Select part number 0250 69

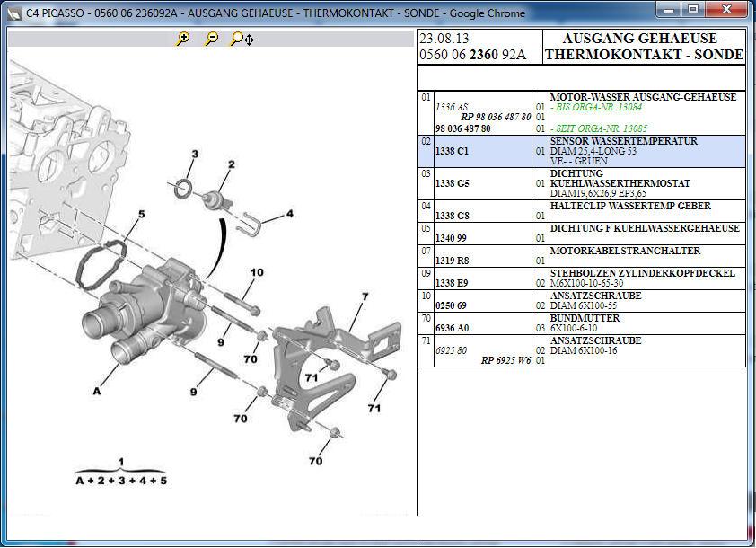click(452, 305)
